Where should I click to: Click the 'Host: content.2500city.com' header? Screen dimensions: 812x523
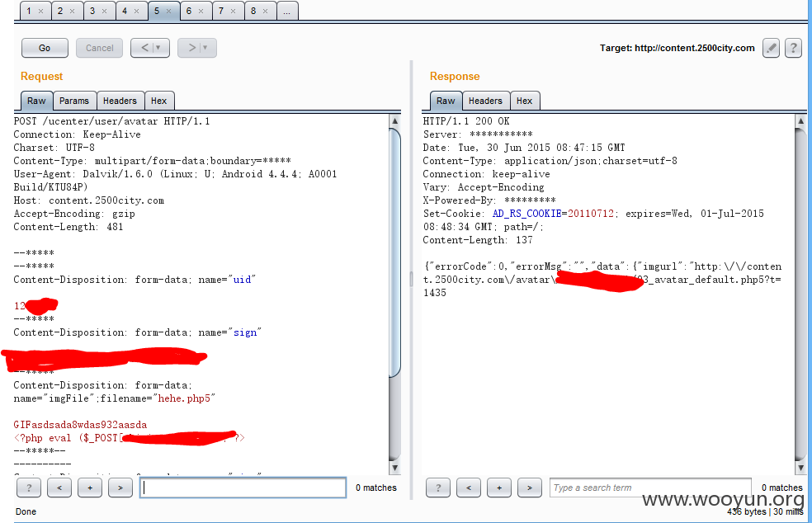coord(88,200)
